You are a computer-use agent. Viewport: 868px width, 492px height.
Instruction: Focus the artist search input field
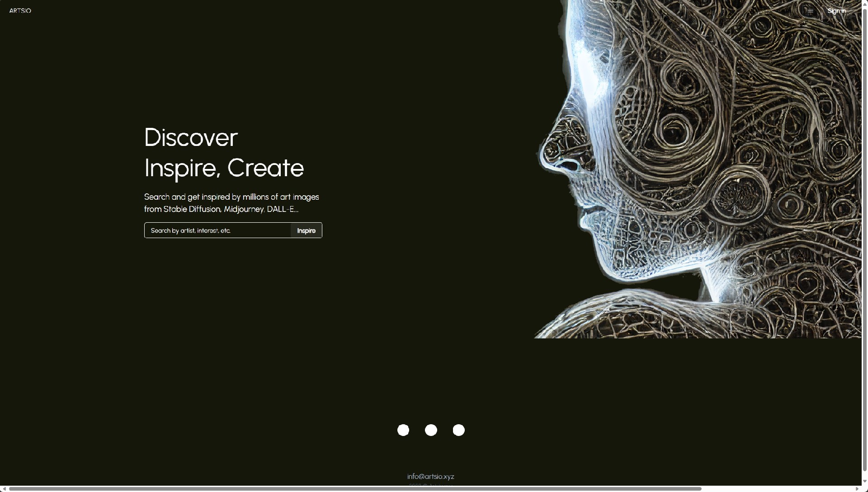click(217, 230)
